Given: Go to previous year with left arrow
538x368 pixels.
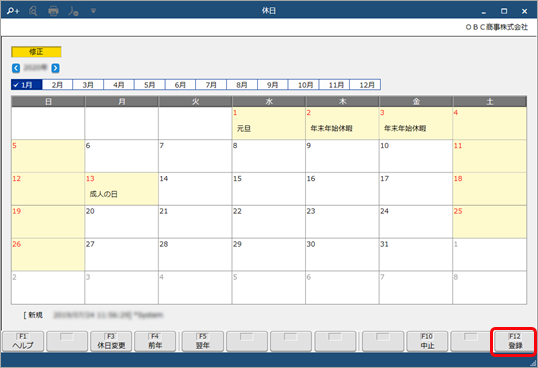Looking at the screenshot, I should pyautogui.click(x=16, y=68).
